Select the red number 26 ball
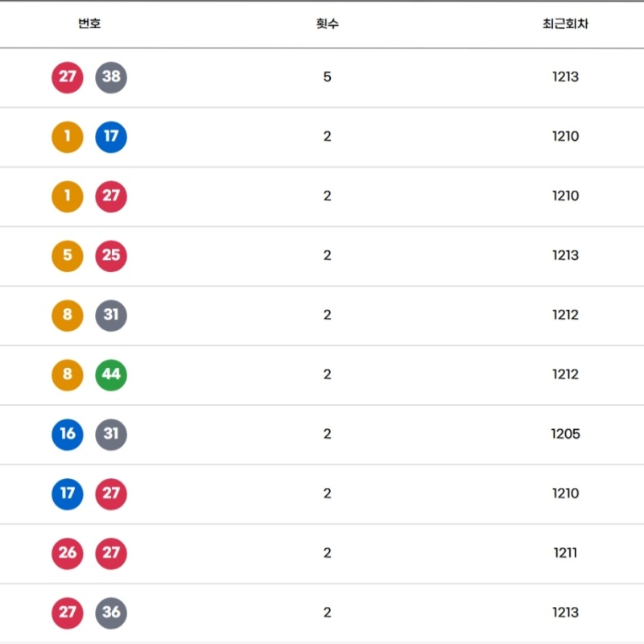The width and height of the screenshot is (644, 644). [68, 554]
